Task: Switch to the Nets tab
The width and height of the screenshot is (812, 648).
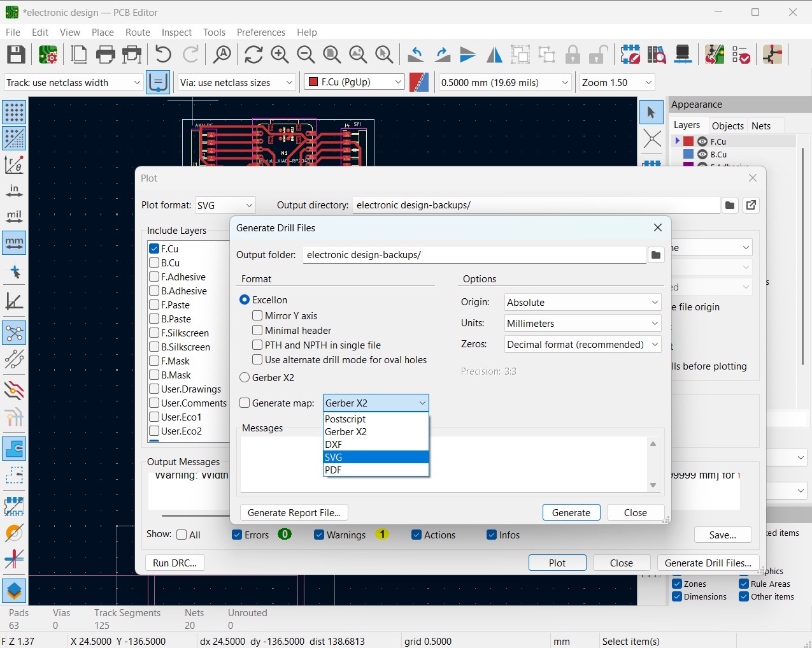Action: coord(761,126)
